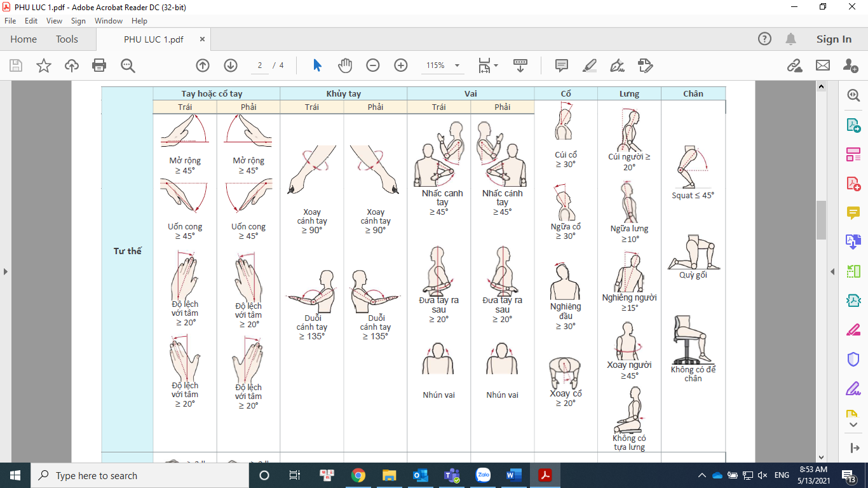Zoom out using the minus button
868x488 pixels.
(x=372, y=65)
